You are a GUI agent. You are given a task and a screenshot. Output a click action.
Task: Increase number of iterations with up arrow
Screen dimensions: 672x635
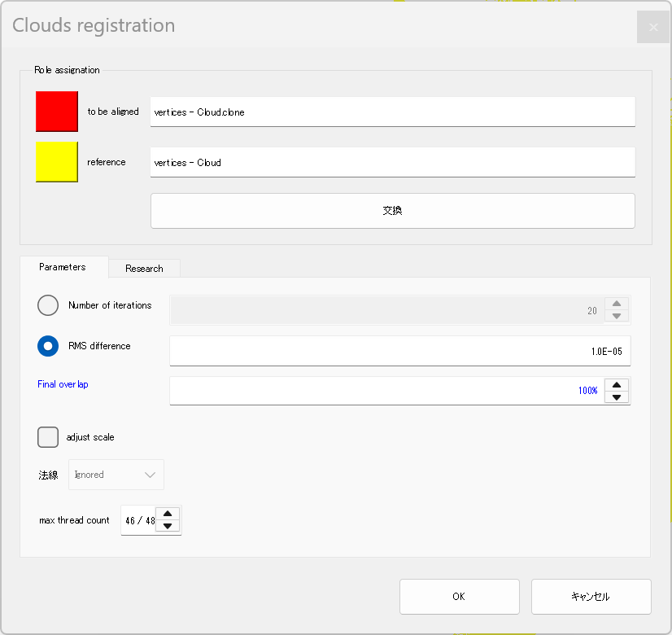point(617,304)
